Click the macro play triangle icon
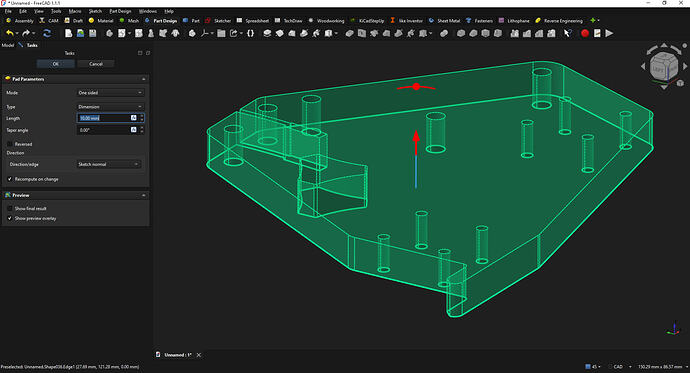Screen dimensions: 690x373 [609, 33]
